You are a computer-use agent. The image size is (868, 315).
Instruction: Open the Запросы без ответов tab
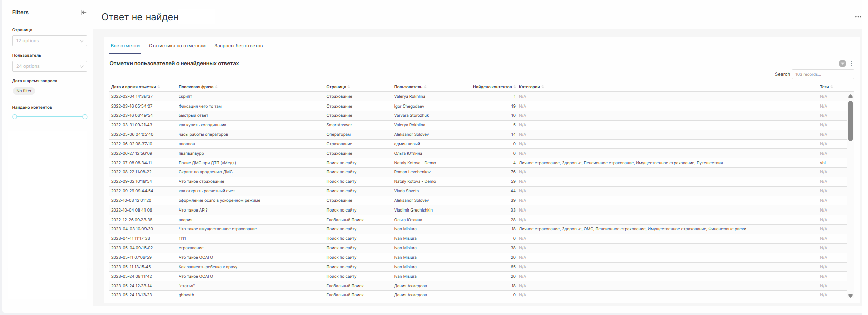point(238,46)
